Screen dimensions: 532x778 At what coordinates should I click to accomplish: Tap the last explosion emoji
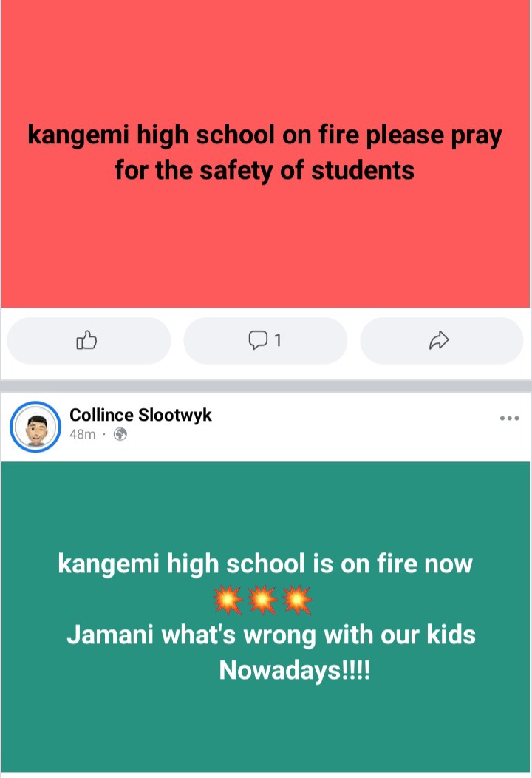click(298, 600)
